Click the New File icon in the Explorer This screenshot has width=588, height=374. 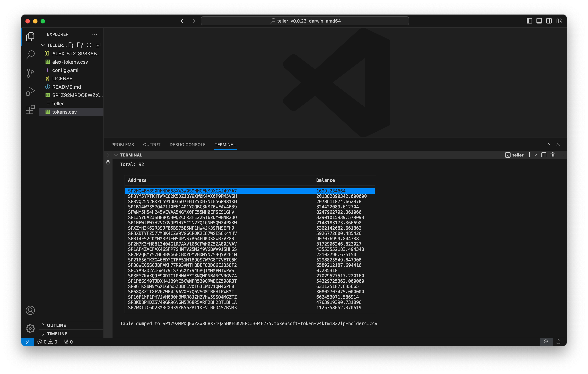click(71, 45)
